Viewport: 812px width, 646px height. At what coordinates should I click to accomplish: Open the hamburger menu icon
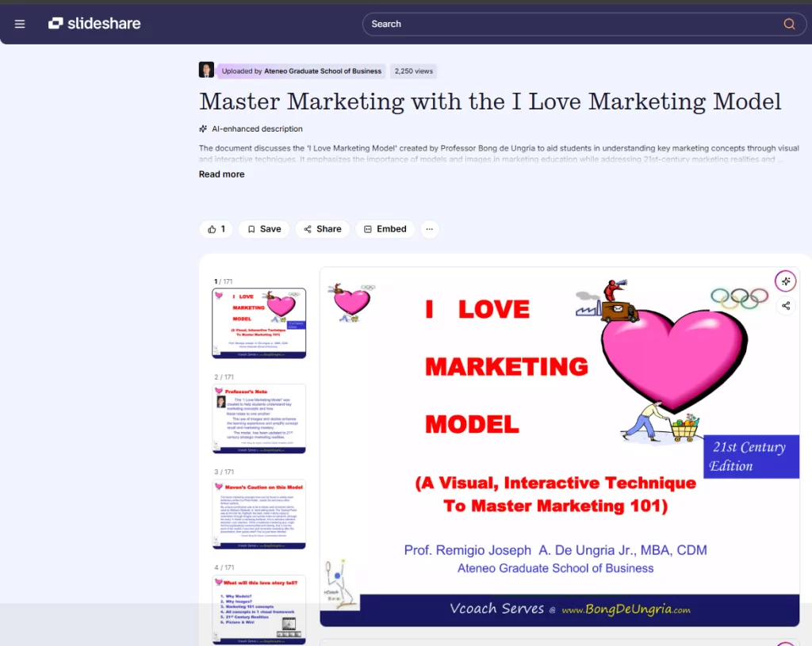[20, 24]
